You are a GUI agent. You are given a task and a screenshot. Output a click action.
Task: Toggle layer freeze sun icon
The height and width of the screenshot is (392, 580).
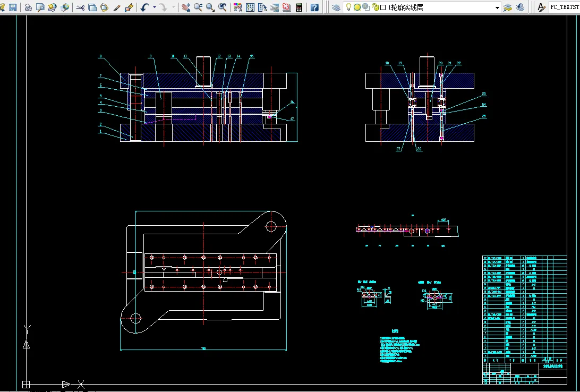(357, 7)
